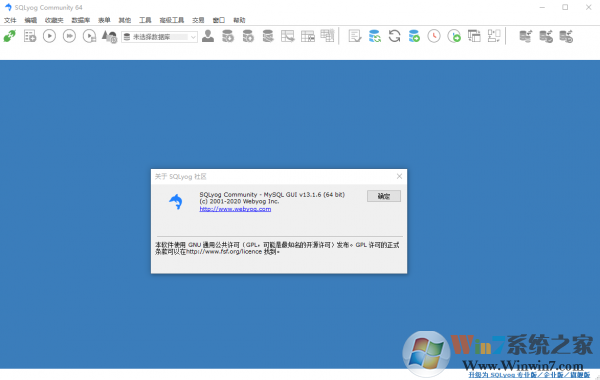Close the 关于 SQLyog 社区 dialog
600x380 pixels.
tap(399, 176)
